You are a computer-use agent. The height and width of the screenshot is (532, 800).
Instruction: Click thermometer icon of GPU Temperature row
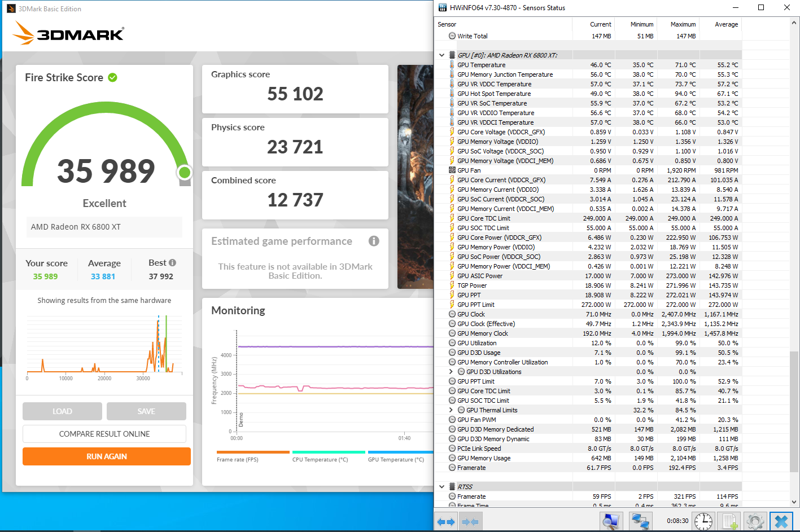pyautogui.click(x=452, y=65)
